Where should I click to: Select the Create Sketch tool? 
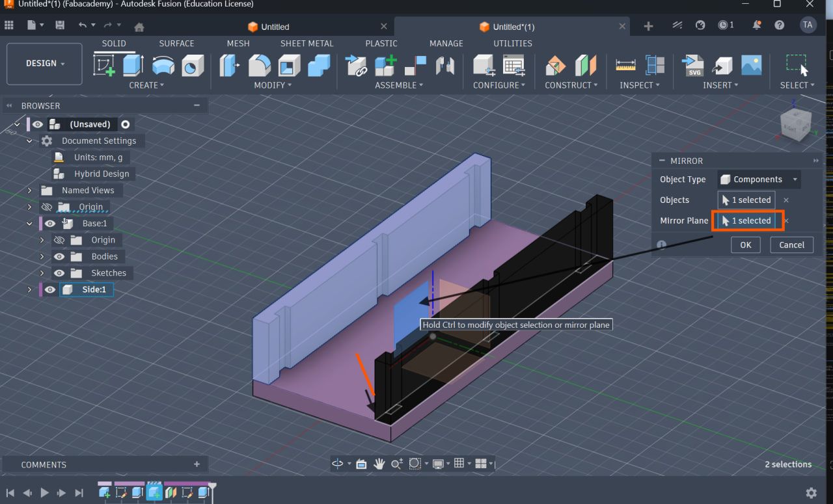pos(104,65)
